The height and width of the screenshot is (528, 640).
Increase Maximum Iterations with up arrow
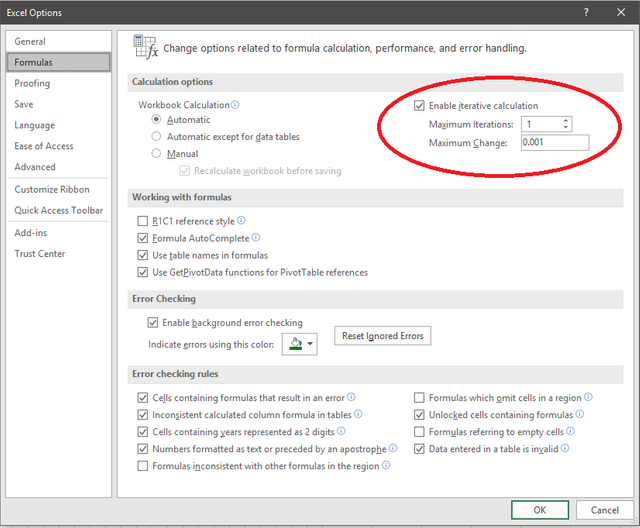566,120
